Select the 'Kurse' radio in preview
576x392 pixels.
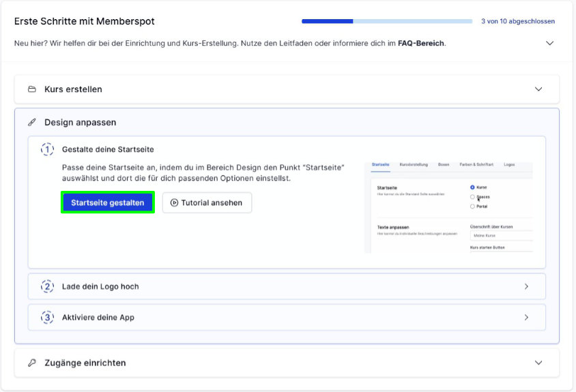[472, 187]
